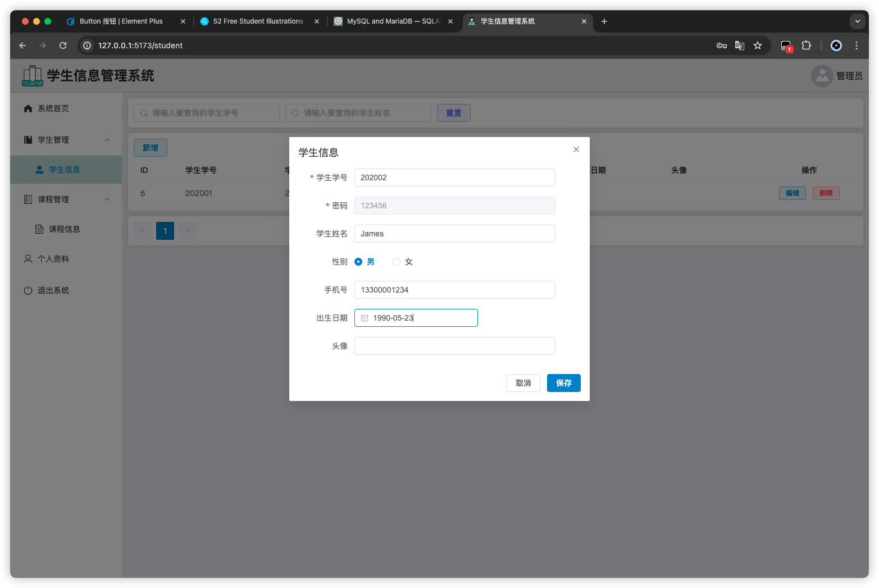Collapse the 学生管理 sidebar group

66,140
